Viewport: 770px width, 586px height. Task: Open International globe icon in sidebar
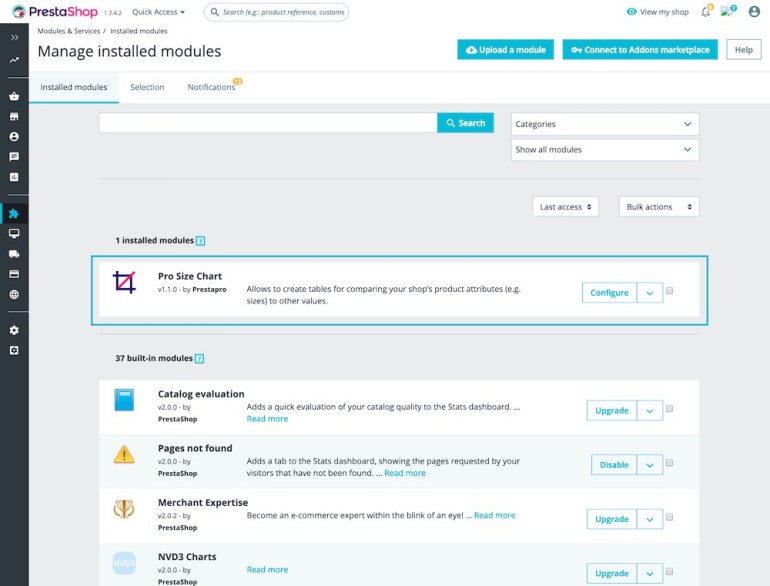point(14,294)
